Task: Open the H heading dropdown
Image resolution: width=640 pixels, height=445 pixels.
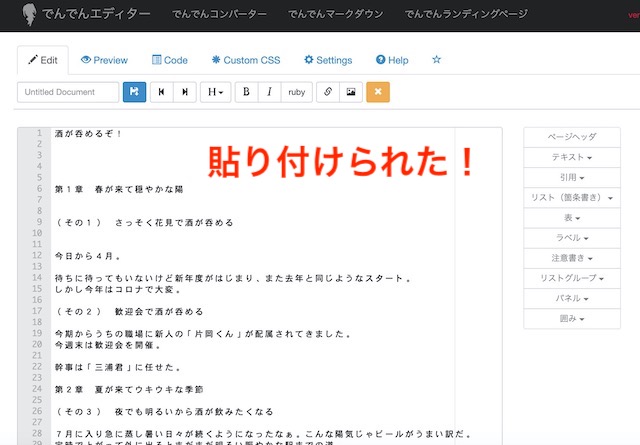Action: click(x=214, y=91)
